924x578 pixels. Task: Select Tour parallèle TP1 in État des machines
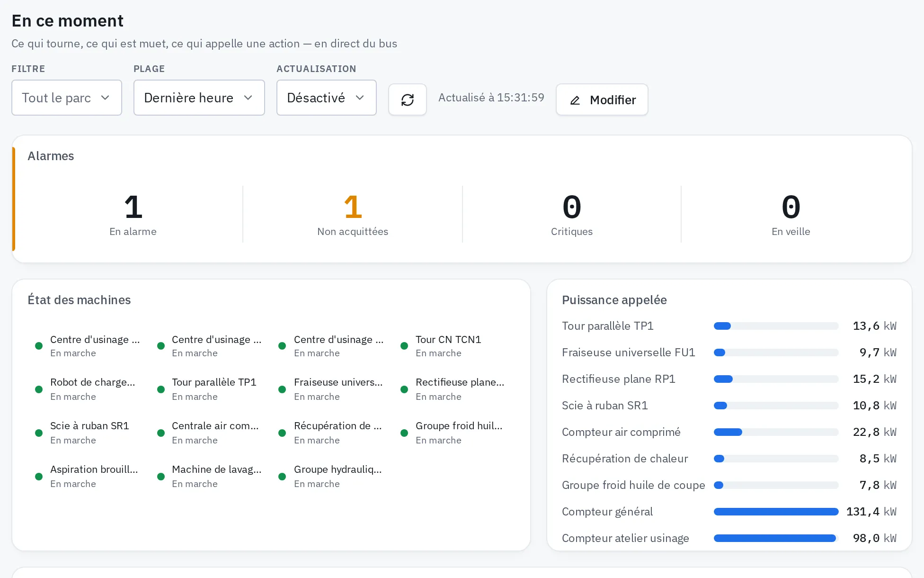pos(210,389)
